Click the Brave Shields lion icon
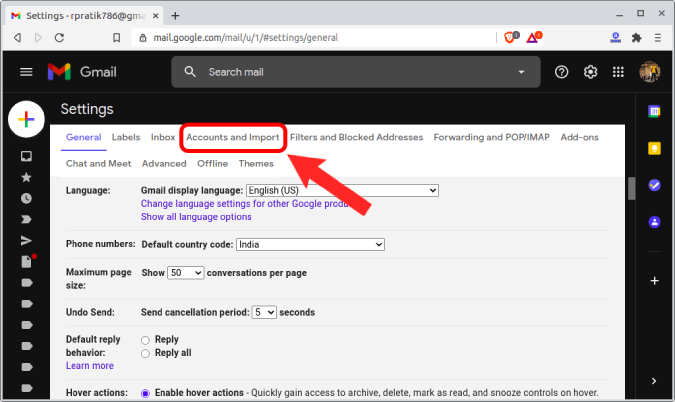This screenshot has height=402, width=675. (510, 37)
